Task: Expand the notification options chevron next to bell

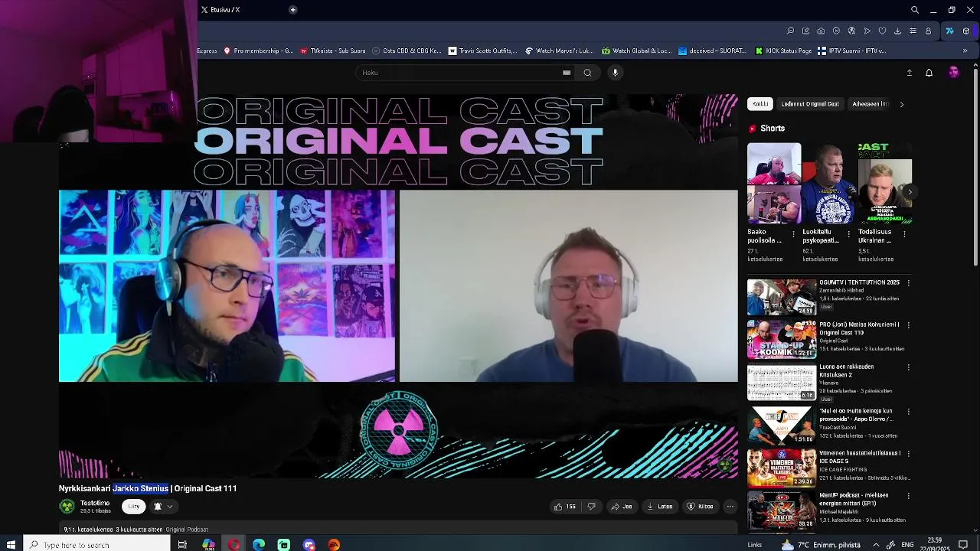Action: click(170, 507)
